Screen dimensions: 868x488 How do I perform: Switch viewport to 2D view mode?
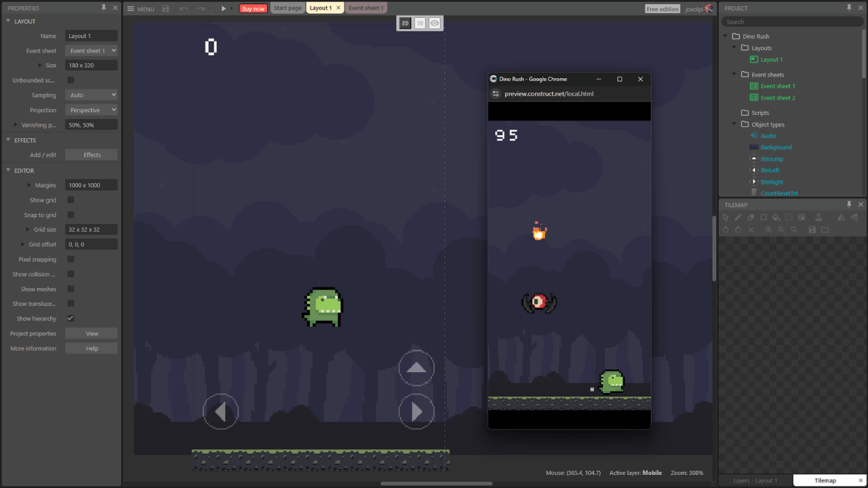[405, 23]
